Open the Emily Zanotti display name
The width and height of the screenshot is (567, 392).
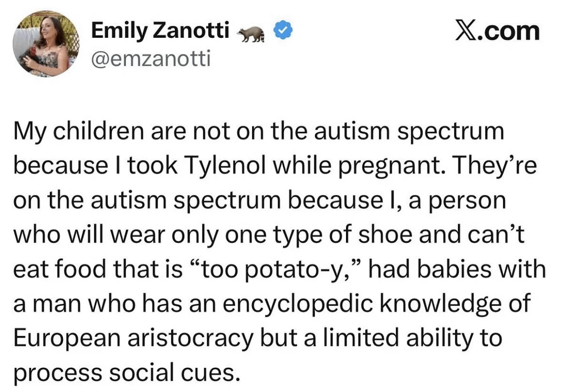pos(160,31)
